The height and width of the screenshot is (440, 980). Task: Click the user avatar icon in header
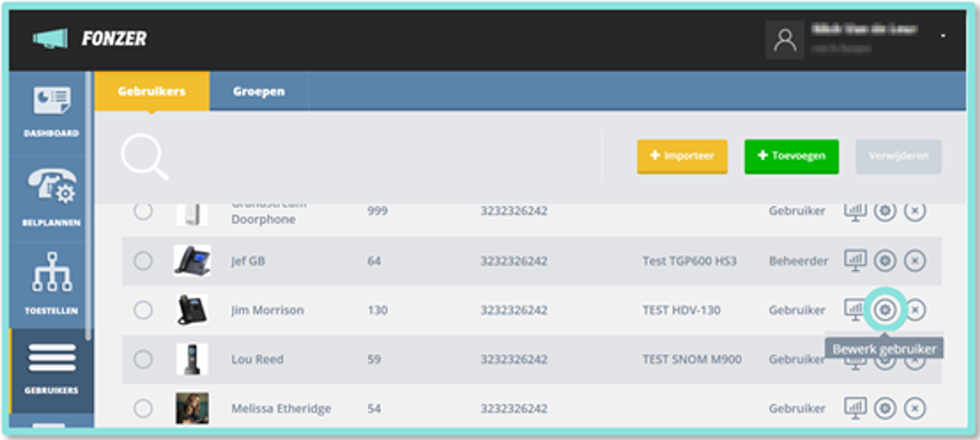pyautogui.click(x=785, y=39)
